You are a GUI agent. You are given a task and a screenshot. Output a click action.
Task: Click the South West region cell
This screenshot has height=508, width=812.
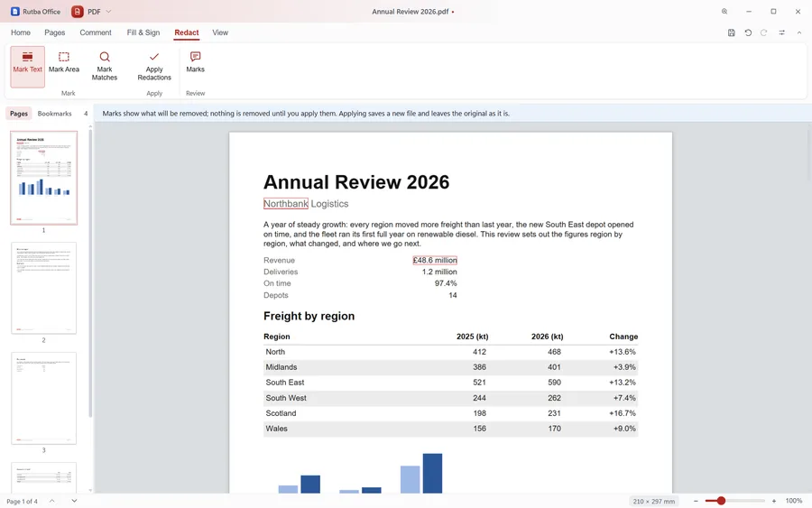[x=286, y=398]
